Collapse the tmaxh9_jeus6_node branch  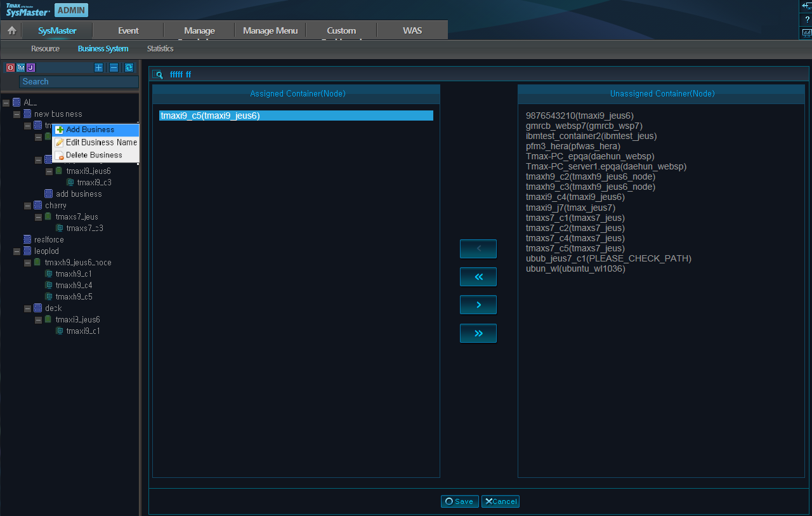(27, 263)
